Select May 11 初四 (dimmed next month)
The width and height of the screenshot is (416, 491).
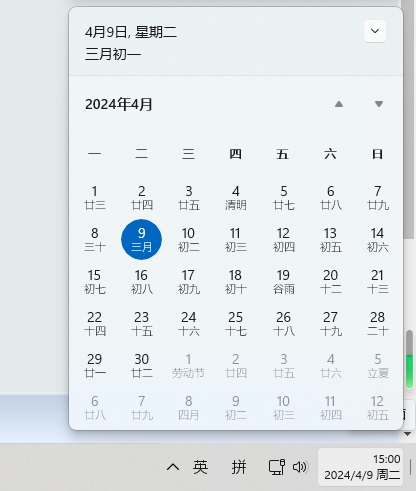pyautogui.click(x=330, y=408)
